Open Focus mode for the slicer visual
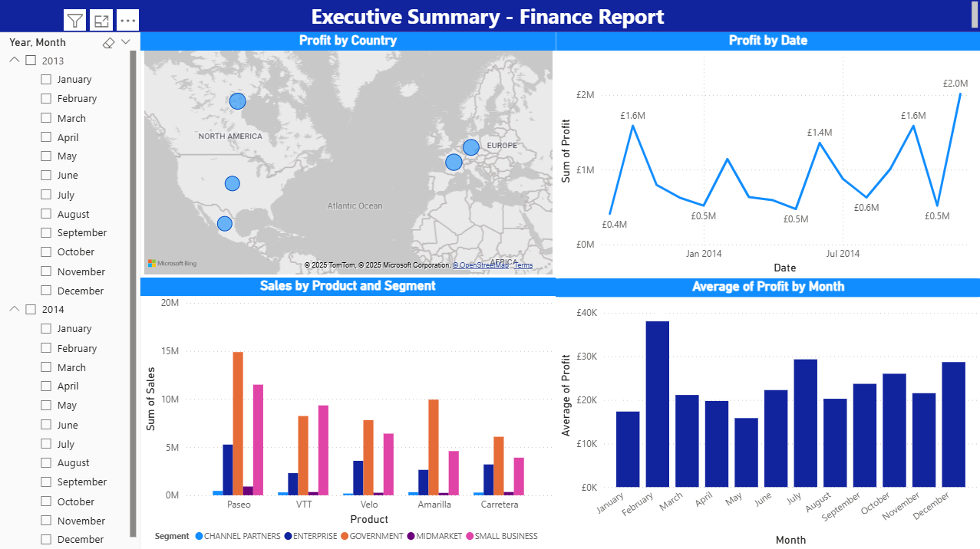The height and width of the screenshot is (549, 980). tap(101, 20)
